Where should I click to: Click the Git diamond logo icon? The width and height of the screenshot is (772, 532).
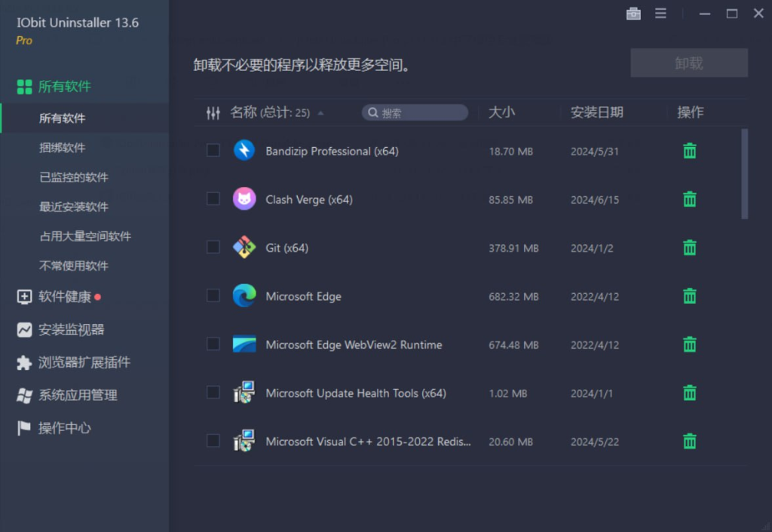pos(244,247)
